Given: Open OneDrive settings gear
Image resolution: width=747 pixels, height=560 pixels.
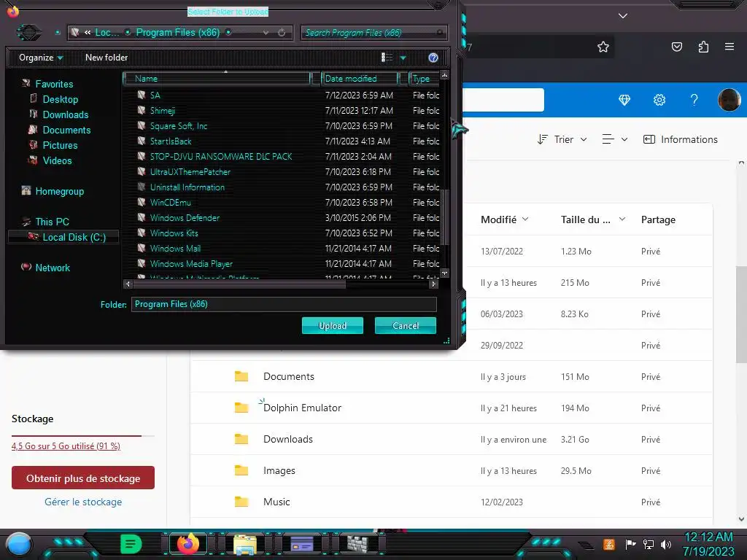Looking at the screenshot, I should [659, 100].
